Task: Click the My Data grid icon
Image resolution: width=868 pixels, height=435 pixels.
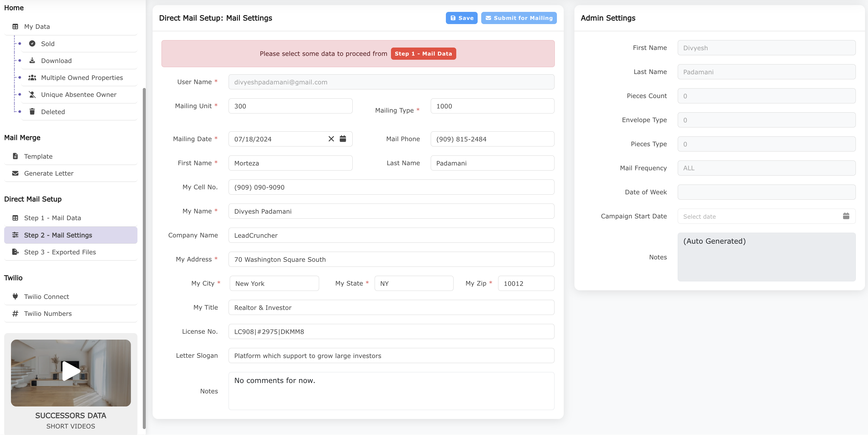Action: (15, 26)
